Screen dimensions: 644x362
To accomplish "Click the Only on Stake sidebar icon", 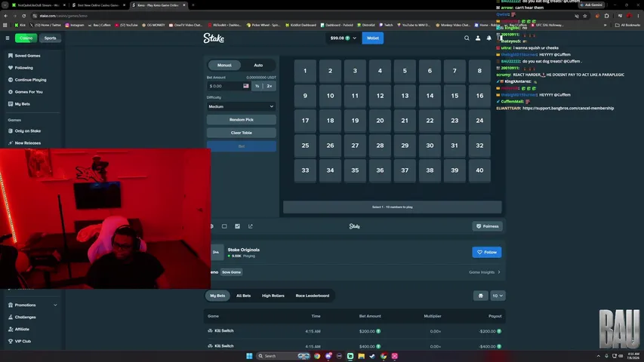I will [11, 131].
